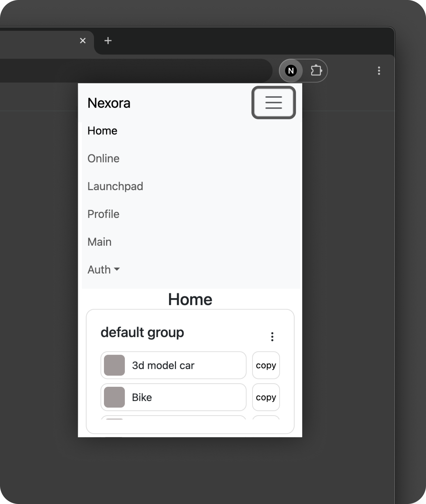
Task: Copy the Bike entry
Action: point(266,397)
